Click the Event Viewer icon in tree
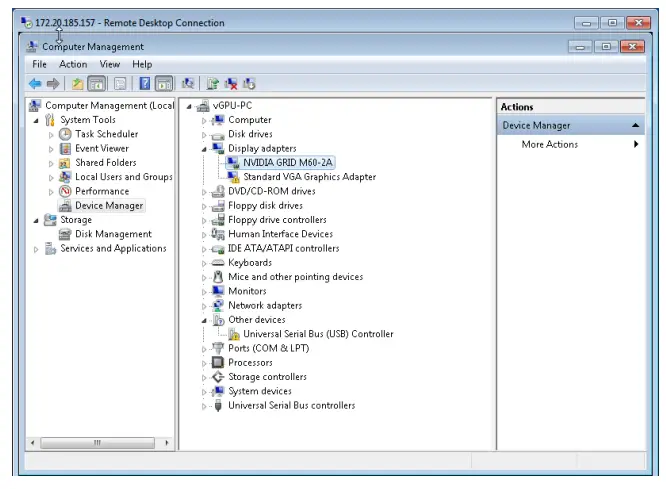Image resolution: width=666 pixels, height=489 pixels. (65, 149)
